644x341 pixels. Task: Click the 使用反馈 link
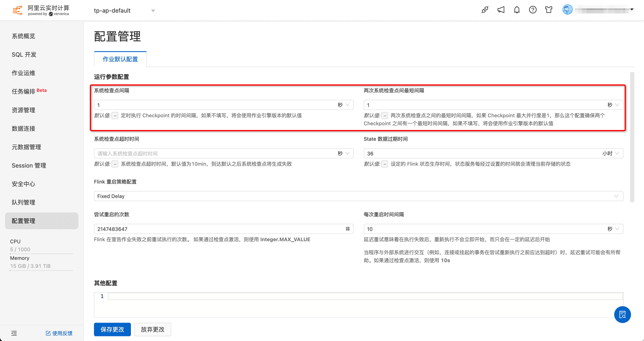pos(59,333)
